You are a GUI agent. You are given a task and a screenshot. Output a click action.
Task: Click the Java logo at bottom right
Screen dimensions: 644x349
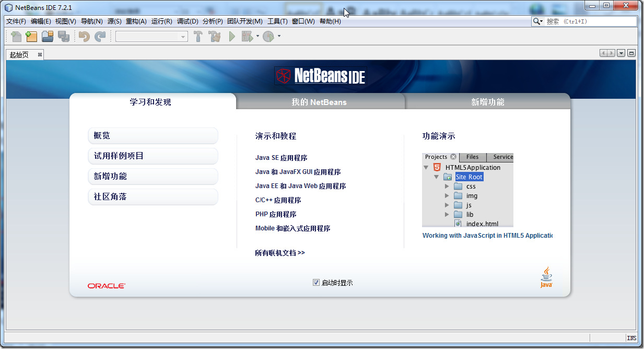[546, 277]
